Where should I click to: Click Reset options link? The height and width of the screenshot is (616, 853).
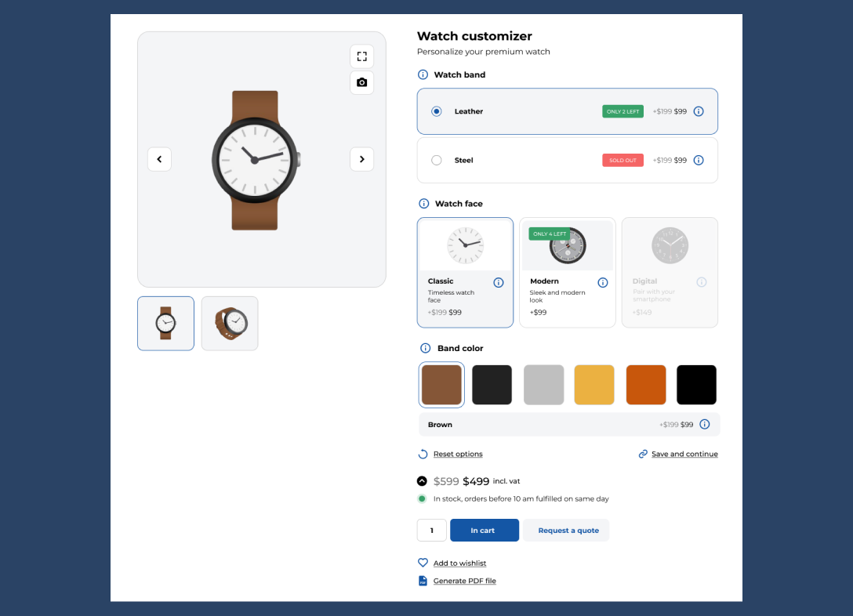[458, 454]
